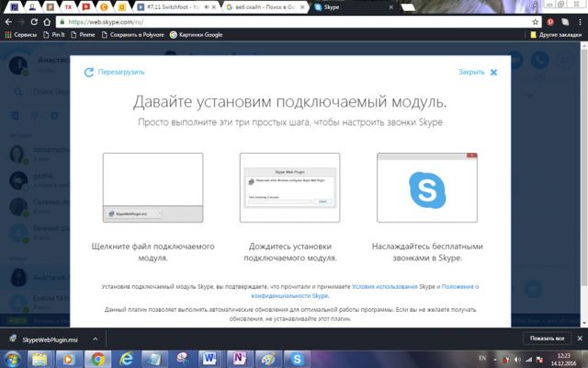Click the SkypeWebPlugin.msi step thumbnail
588x368 pixels.
(153, 188)
